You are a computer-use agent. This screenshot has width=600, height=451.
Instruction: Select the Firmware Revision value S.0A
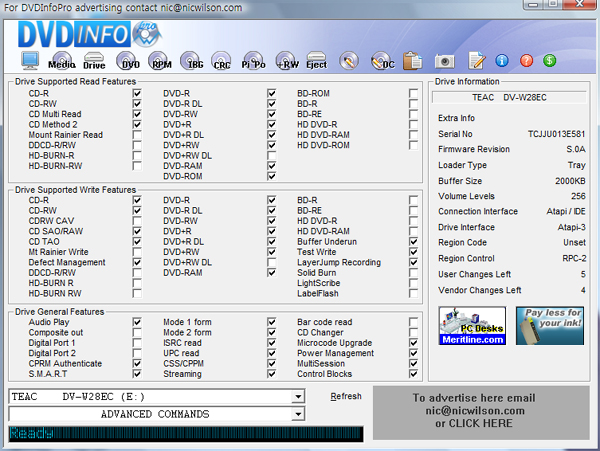pyautogui.click(x=576, y=149)
